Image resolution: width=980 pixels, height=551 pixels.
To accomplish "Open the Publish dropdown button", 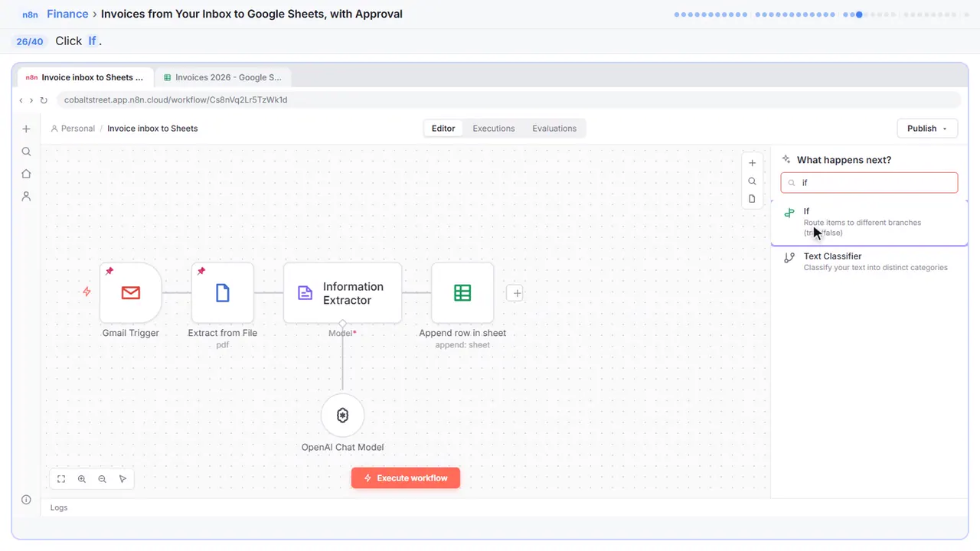I will [927, 129].
